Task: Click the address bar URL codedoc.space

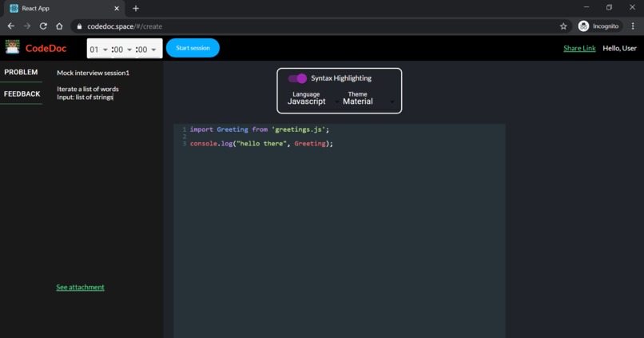Action: (x=125, y=26)
